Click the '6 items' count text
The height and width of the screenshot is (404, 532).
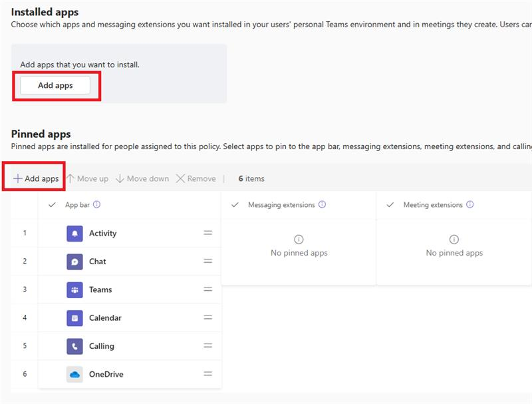click(x=251, y=178)
